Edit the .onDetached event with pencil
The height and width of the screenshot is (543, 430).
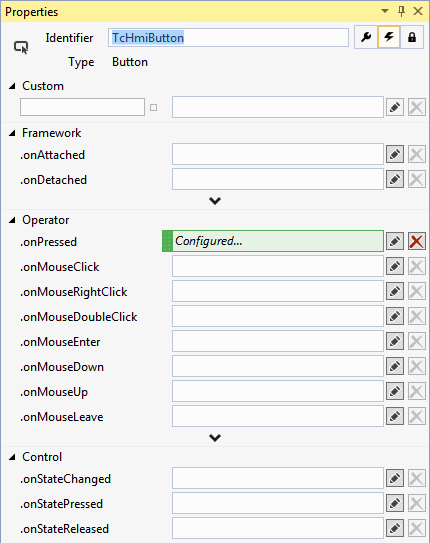[x=395, y=179]
